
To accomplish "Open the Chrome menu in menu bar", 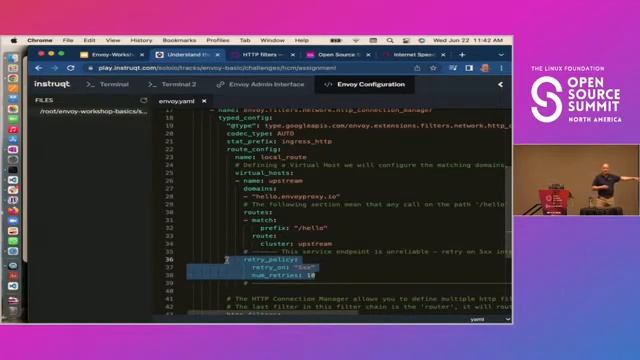I will [40, 40].
